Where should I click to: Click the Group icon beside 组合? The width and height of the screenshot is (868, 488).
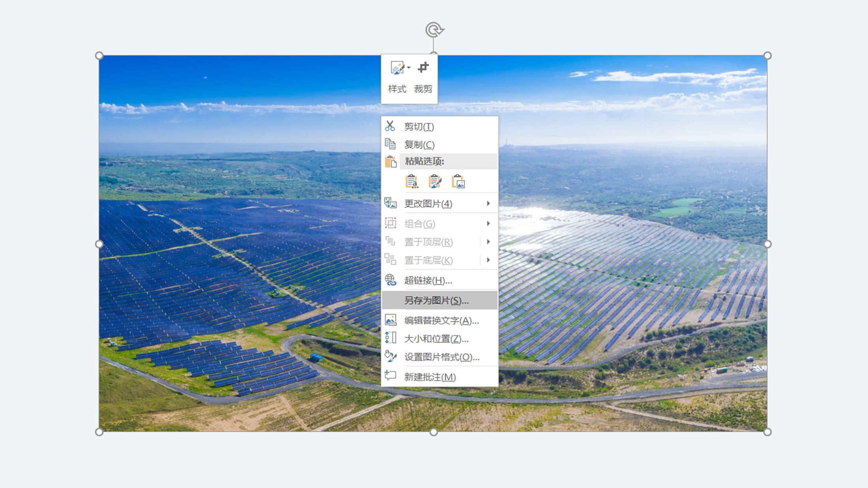[x=390, y=223]
